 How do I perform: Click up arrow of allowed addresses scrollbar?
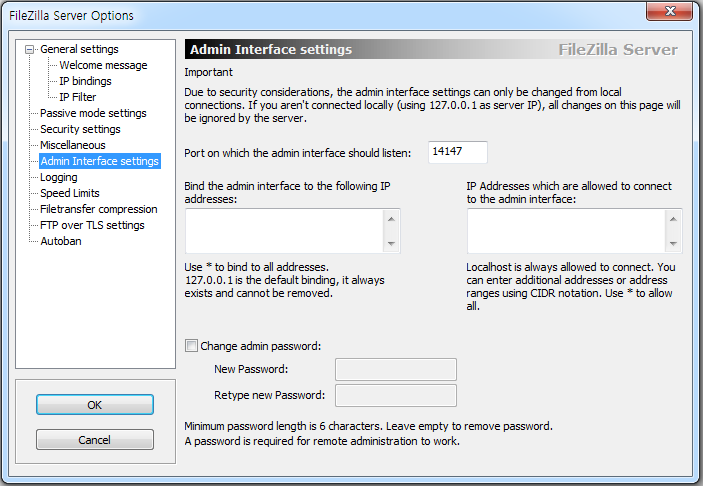(x=673, y=219)
